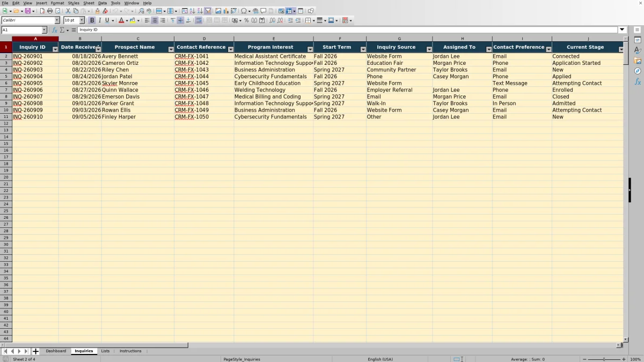Image resolution: width=644 pixels, height=362 pixels.
Task: Toggle Underline formatting button
Action: coord(107,20)
